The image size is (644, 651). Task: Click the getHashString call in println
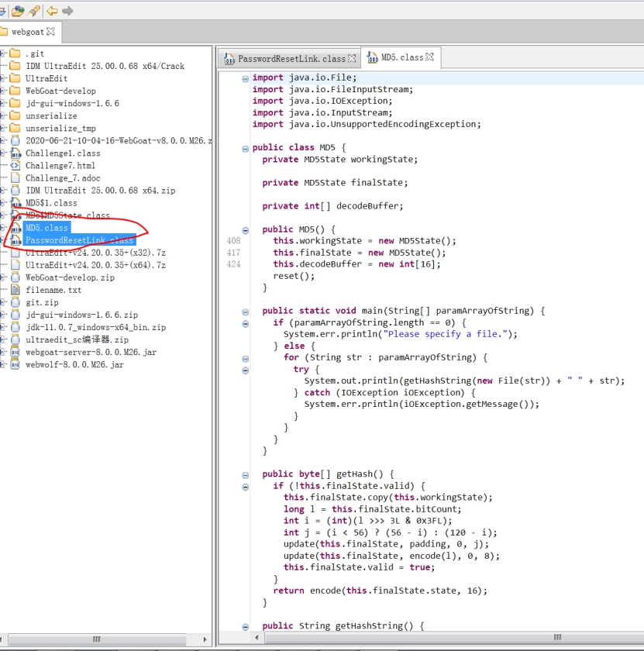pyautogui.click(x=437, y=381)
